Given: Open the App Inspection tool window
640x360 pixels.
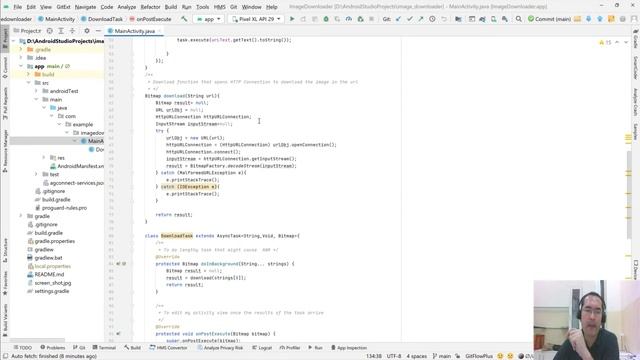Looking at the screenshot, I should pyautogui.click(x=349, y=348).
